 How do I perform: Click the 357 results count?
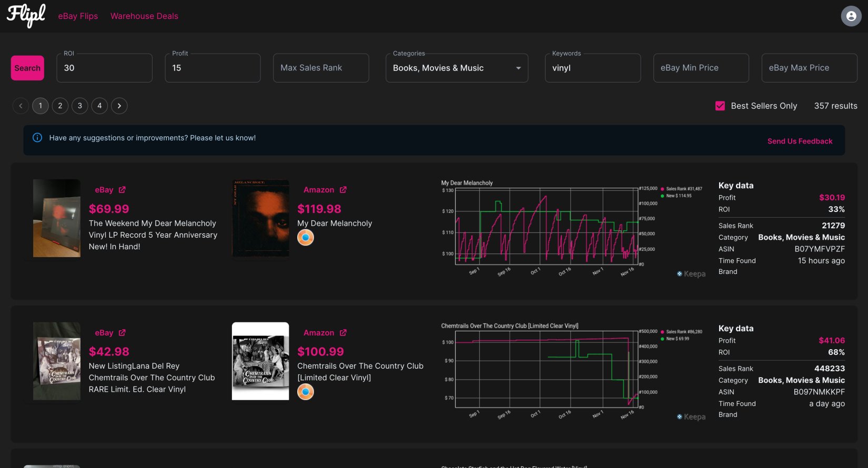[x=835, y=106]
